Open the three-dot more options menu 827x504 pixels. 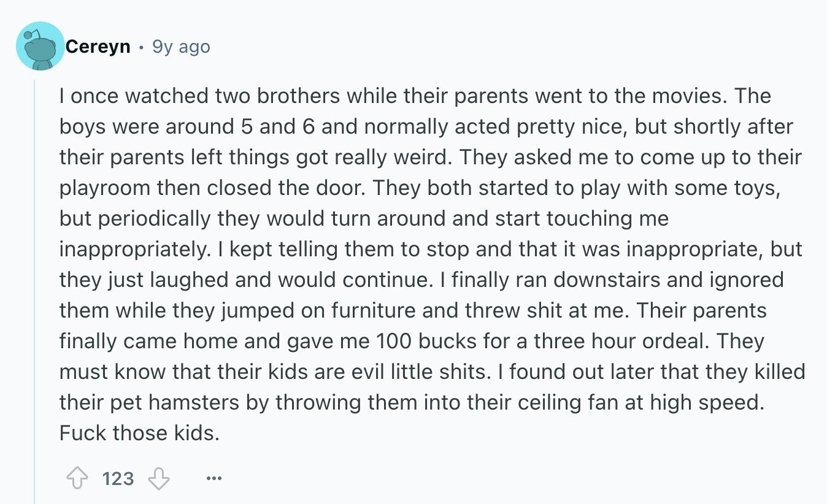click(x=214, y=478)
